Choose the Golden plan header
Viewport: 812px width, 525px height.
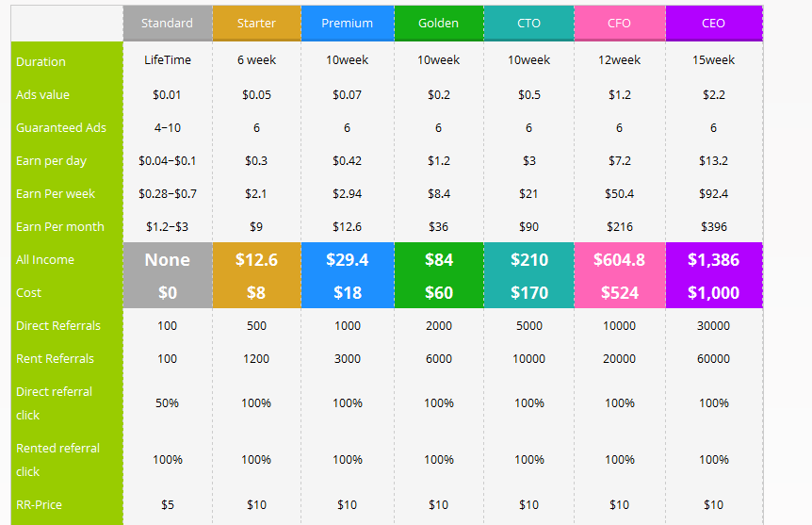tap(438, 23)
